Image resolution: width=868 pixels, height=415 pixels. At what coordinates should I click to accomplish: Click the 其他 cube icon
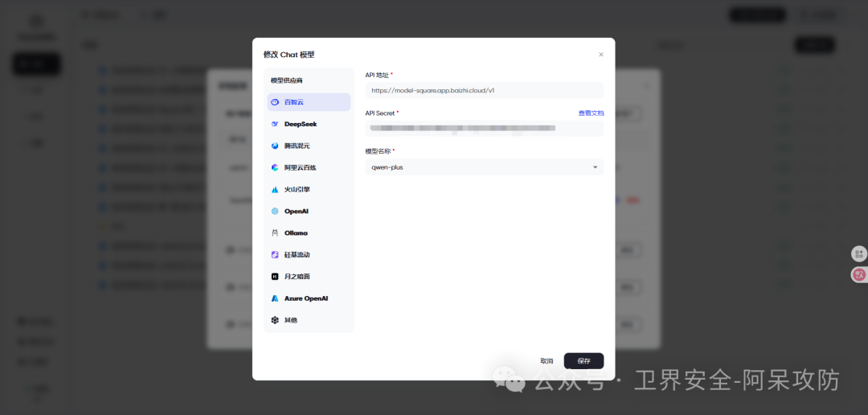(275, 320)
